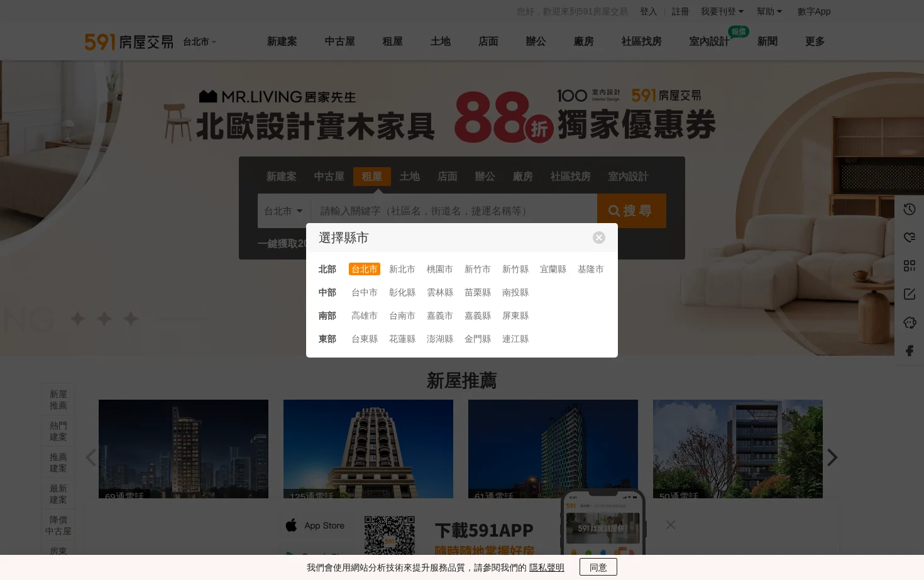Show next 新屋推薦 carousel items

pyautogui.click(x=832, y=457)
